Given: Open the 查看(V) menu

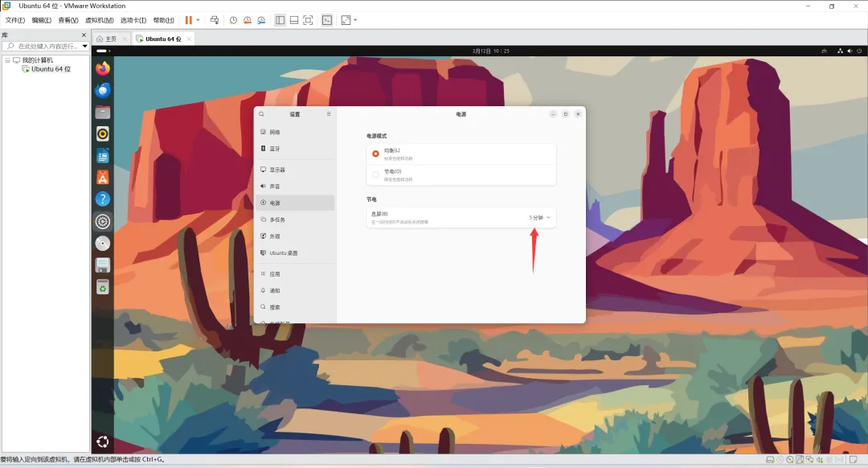Looking at the screenshot, I should 68,20.
